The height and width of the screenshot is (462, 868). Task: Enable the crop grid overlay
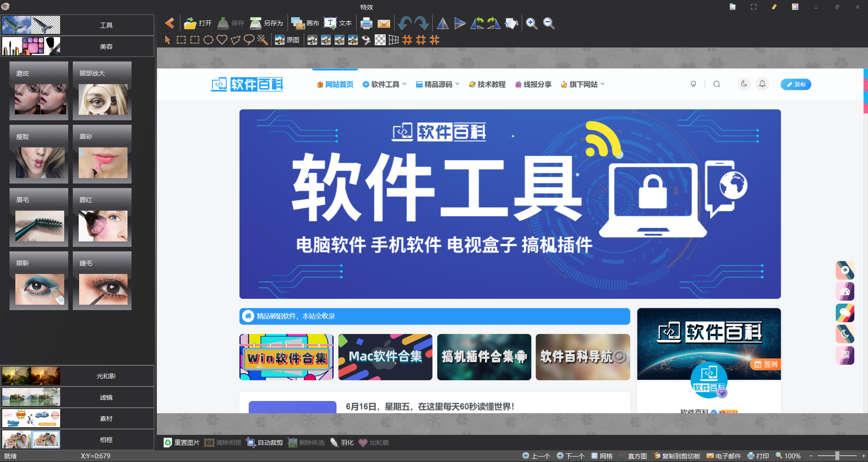click(407, 40)
